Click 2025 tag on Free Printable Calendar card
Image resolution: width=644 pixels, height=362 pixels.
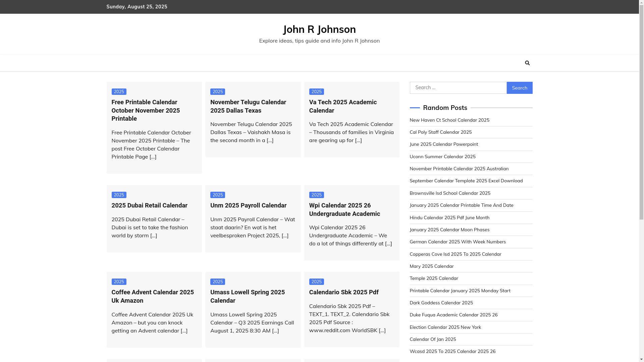pyautogui.click(x=119, y=92)
